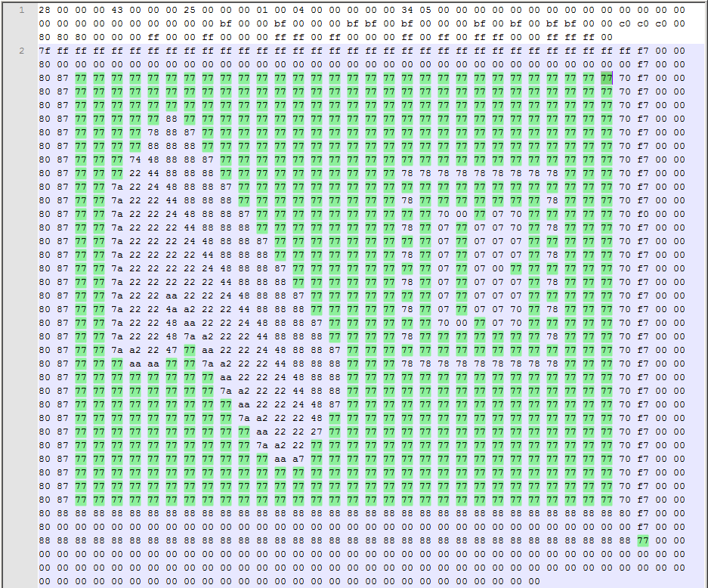Click the darker highlighted "77" byte top right

(x=607, y=79)
